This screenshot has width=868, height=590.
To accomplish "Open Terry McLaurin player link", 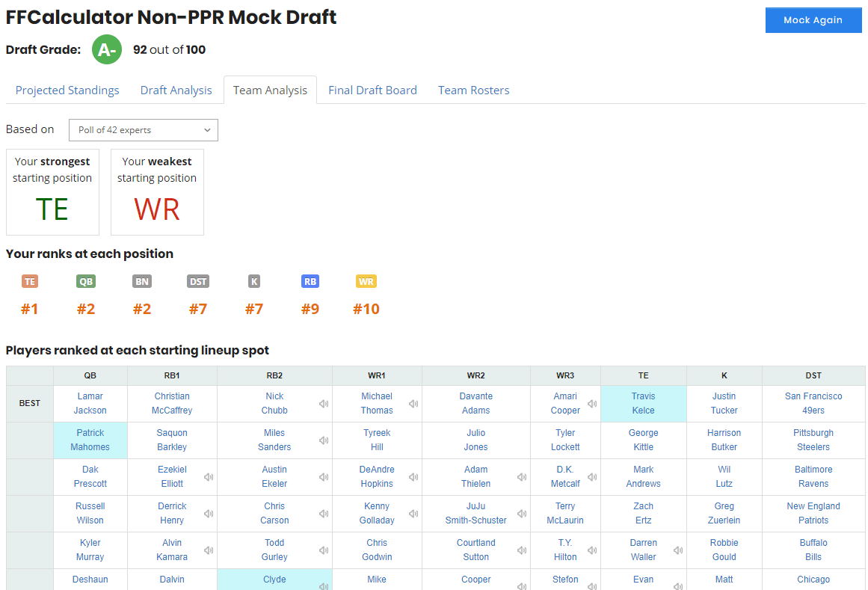I will point(565,513).
